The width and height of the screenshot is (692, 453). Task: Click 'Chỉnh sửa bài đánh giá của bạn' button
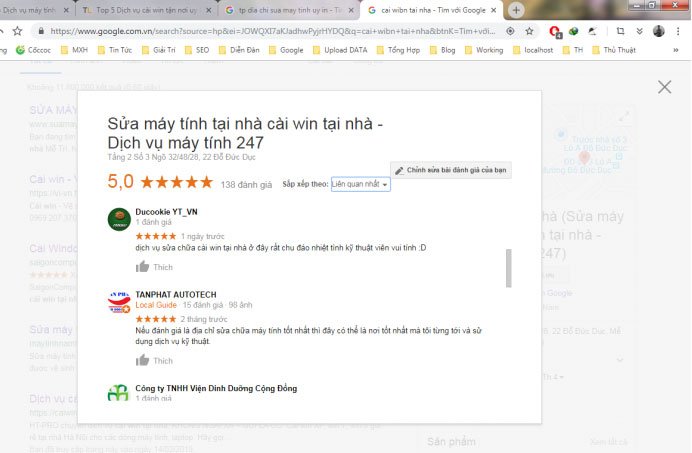[x=451, y=170]
